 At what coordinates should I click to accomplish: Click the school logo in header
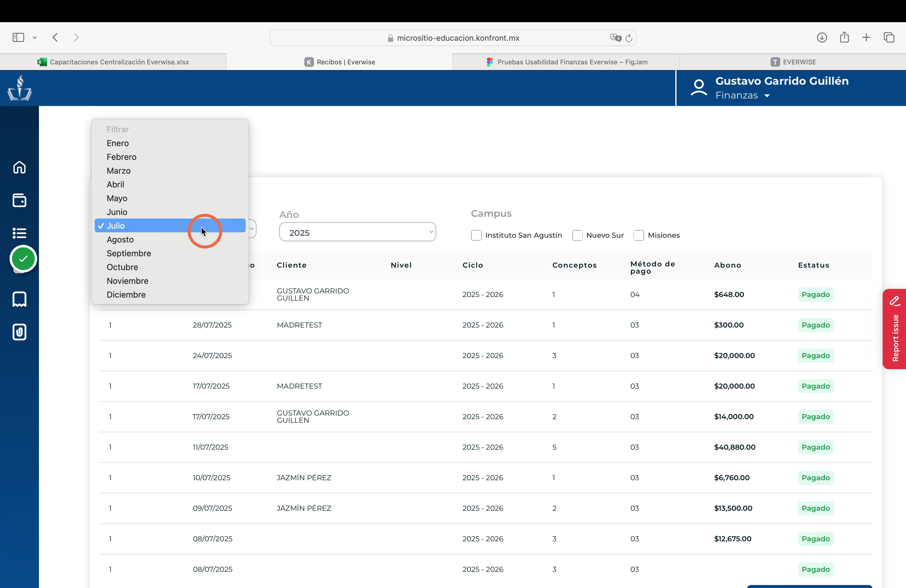(19, 88)
